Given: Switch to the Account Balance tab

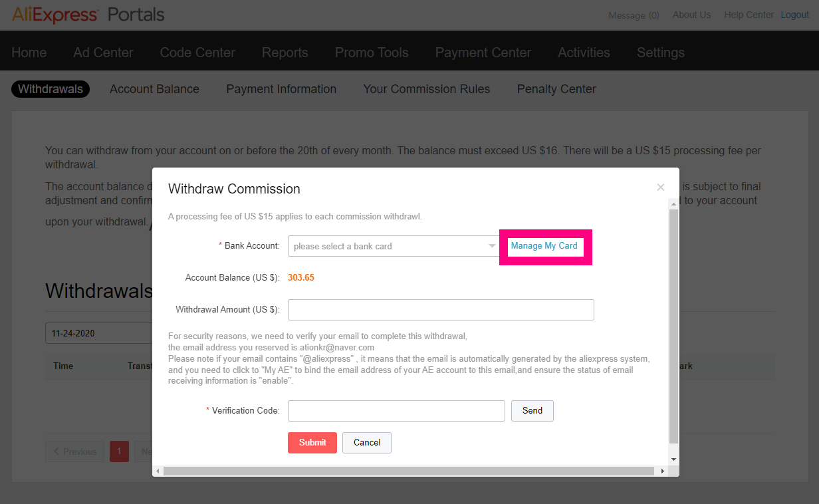Looking at the screenshot, I should coord(154,89).
